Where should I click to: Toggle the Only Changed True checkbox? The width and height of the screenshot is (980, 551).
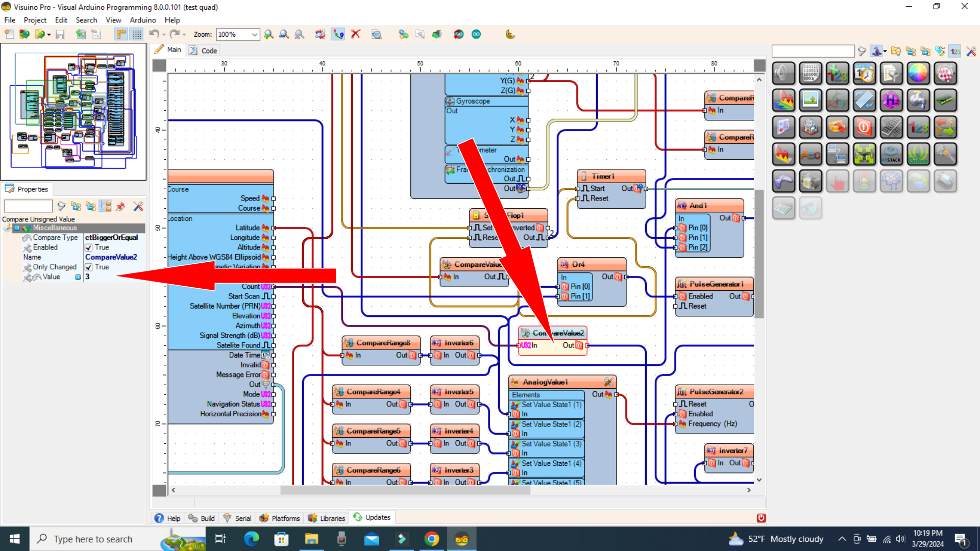pyautogui.click(x=89, y=267)
